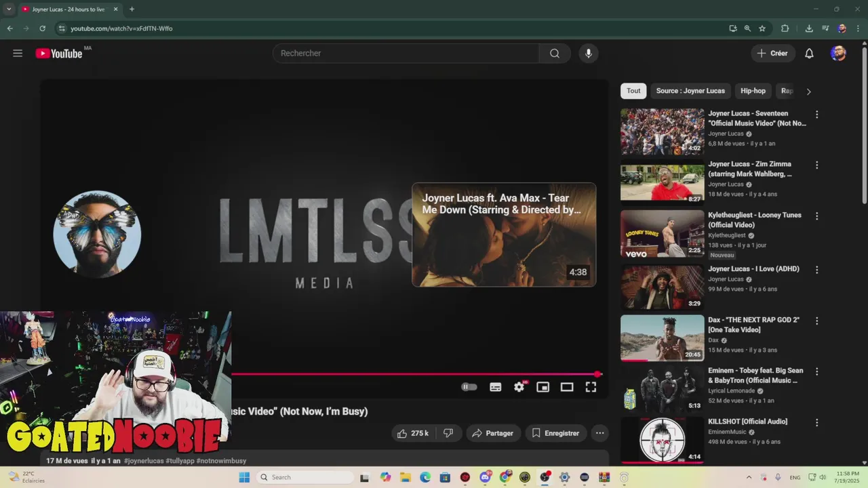Open the YouTube account avatar menu
The image size is (868, 488).
(x=838, y=54)
